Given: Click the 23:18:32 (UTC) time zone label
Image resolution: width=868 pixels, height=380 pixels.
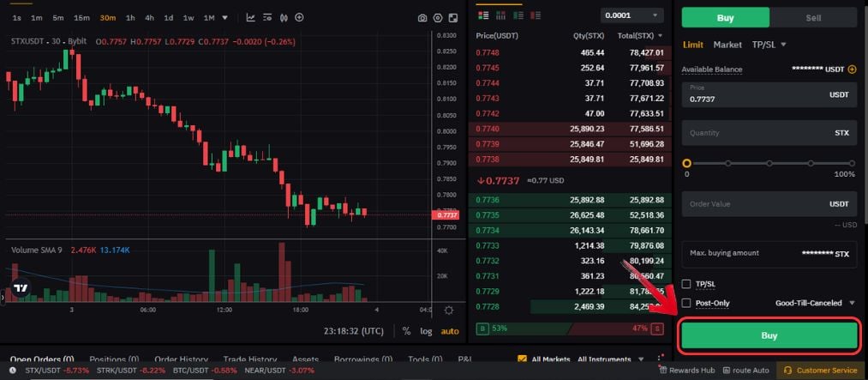Looking at the screenshot, I should tap(354, 331).
